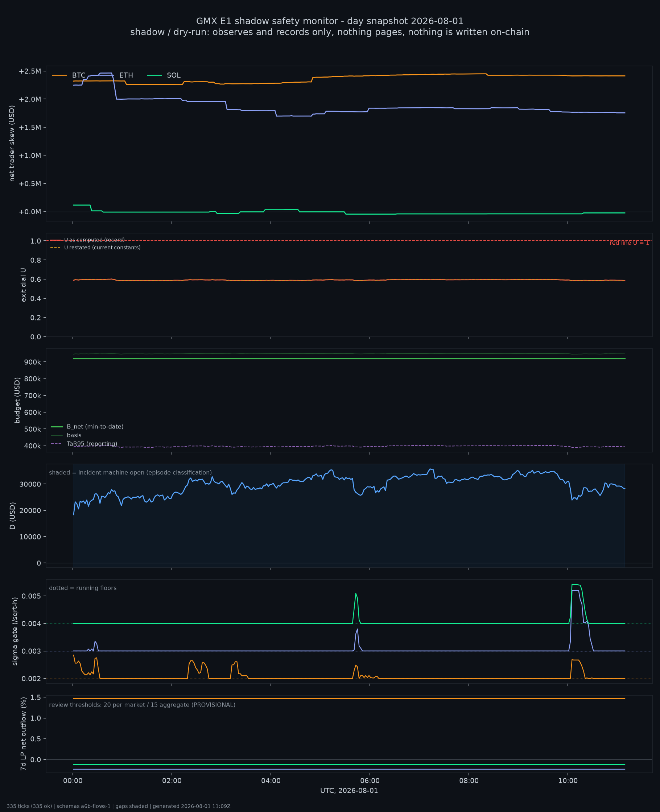
Task: Click the '06:00' time axis marker
Action: pyautogui.click(x=370, y=781)
